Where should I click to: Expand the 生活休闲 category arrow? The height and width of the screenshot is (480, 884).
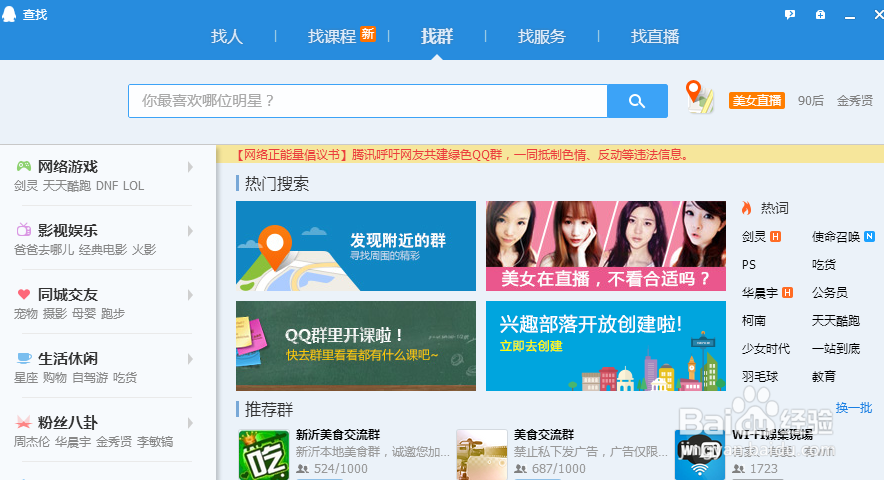(x=191, y=359)
